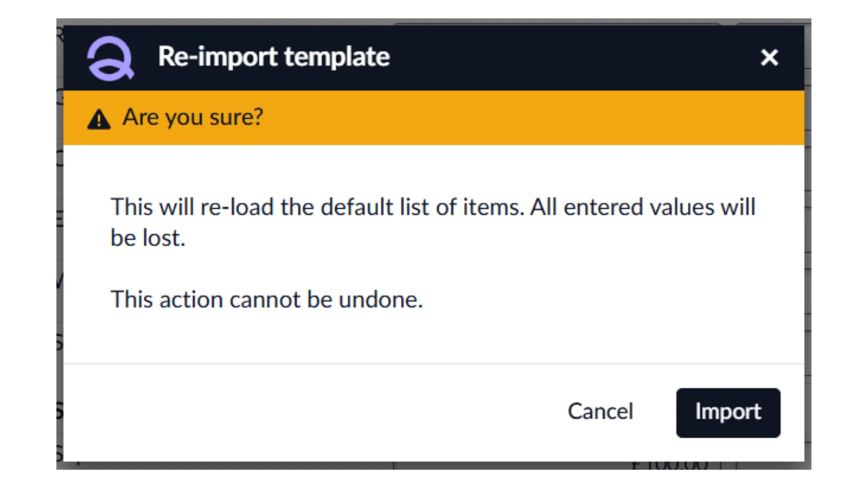
Task: Click the words "be lost." in message
Action: point(148,238)
